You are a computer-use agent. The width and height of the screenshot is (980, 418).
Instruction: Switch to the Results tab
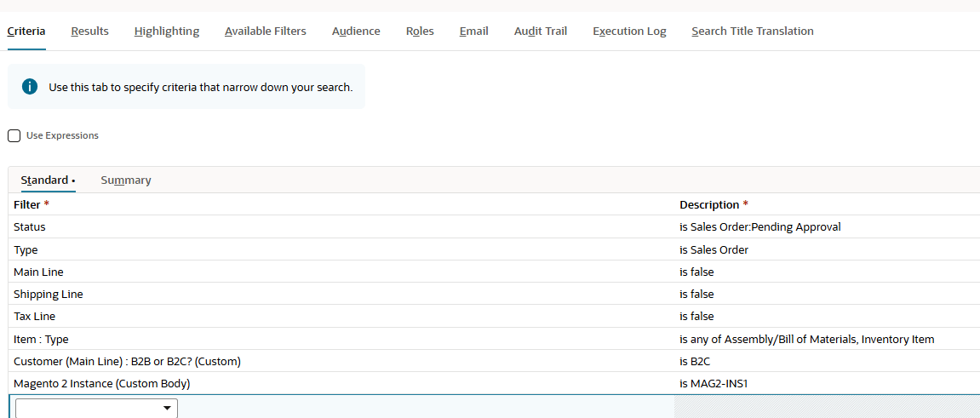coord(89,31)
